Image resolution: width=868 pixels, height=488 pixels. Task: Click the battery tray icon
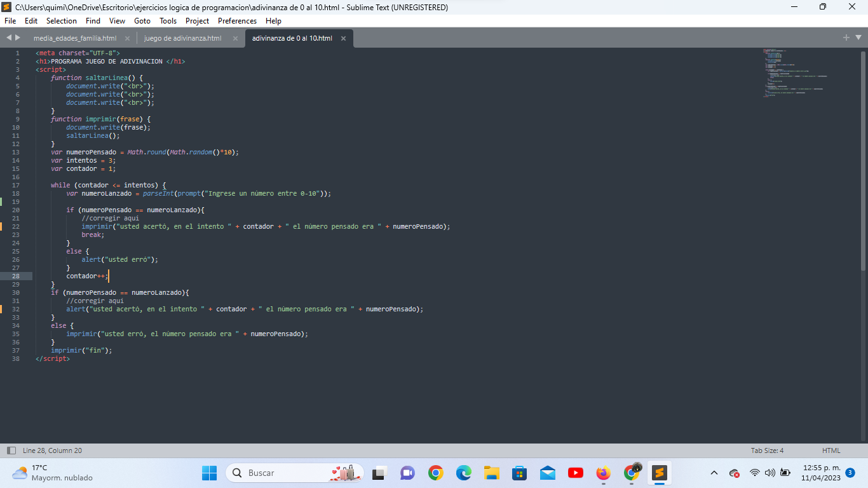(x=785, y=473)
